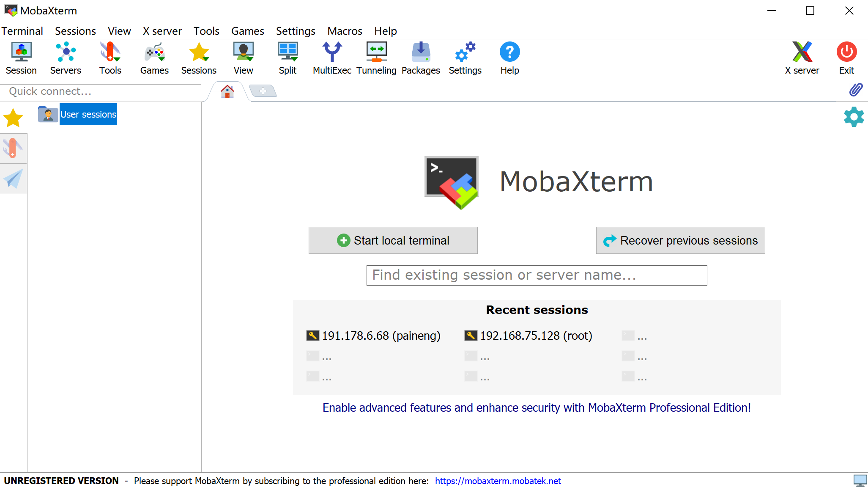Open the Session toolbar icon
The image size is (868, 487).
tap(21, 58)
